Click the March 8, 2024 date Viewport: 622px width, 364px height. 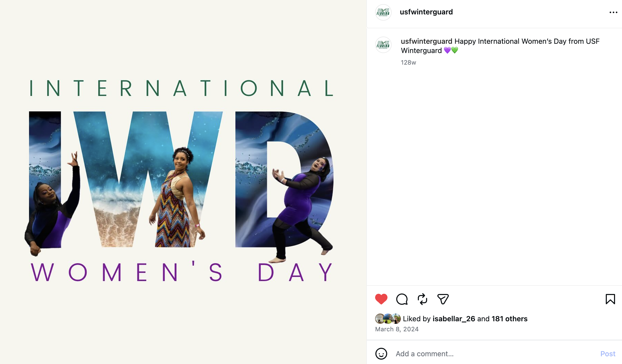click(397, 329)
